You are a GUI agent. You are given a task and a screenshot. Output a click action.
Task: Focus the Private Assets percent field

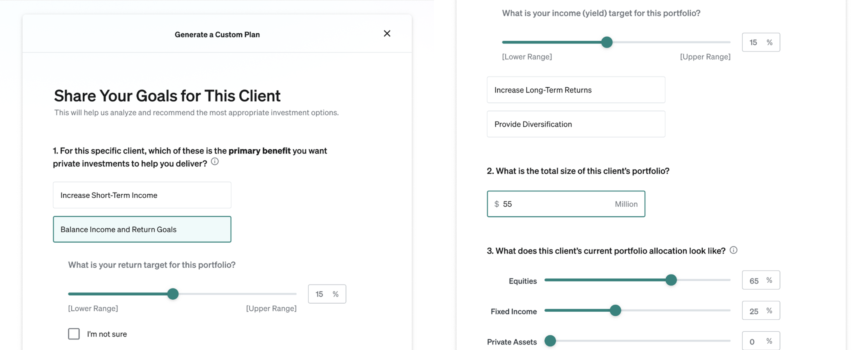[761, 341]
